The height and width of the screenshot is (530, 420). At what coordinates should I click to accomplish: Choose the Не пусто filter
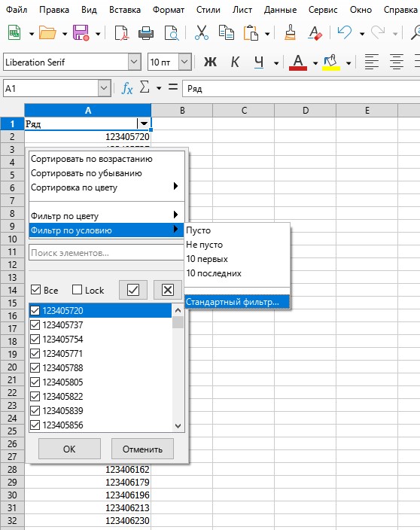(237, 245)
